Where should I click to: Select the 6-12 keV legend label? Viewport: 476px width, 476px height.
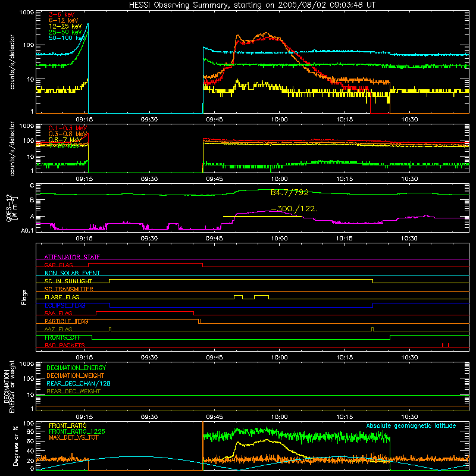pyautogui.click(x=64, y=20)
